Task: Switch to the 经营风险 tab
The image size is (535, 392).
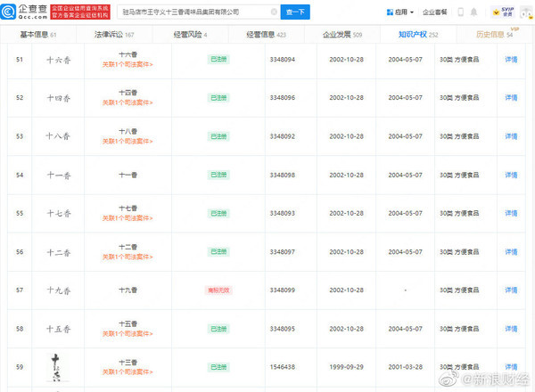Action: [x=190, y=35]
